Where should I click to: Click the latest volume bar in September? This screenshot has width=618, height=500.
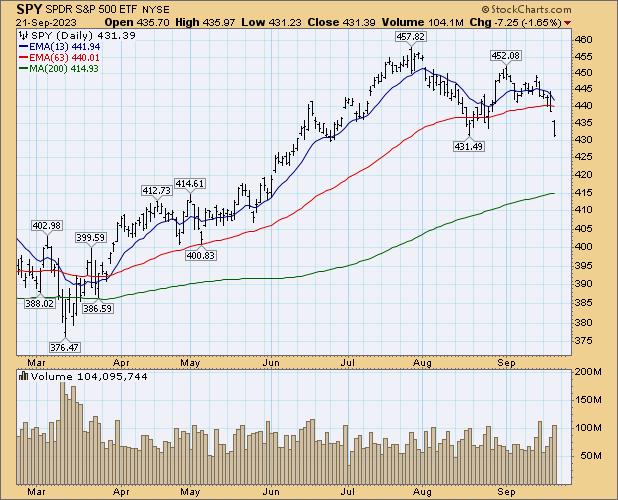pos(555,455)
